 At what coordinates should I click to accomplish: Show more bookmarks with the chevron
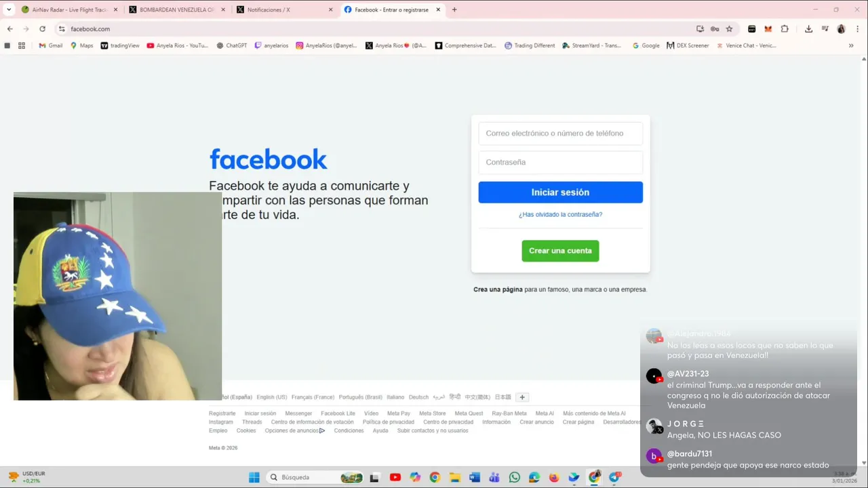[851, 45]
